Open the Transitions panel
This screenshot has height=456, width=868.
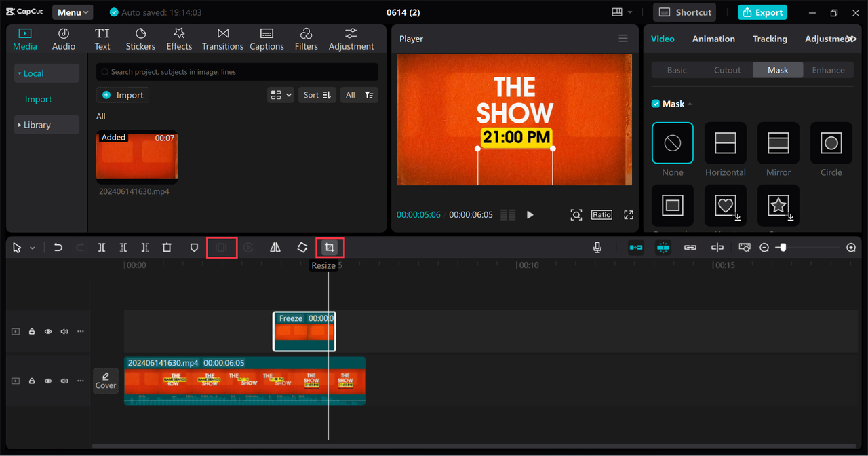pyautogui.click(x=222, y=39)
